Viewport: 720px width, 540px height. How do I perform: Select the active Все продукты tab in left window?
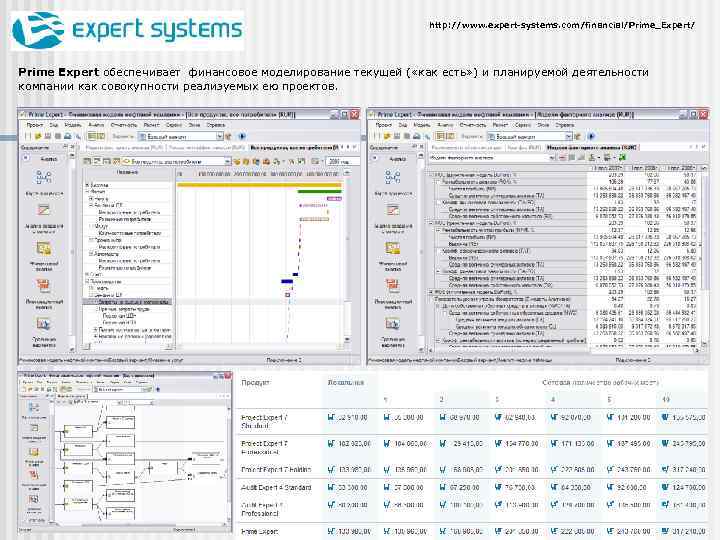coord(294,148)
